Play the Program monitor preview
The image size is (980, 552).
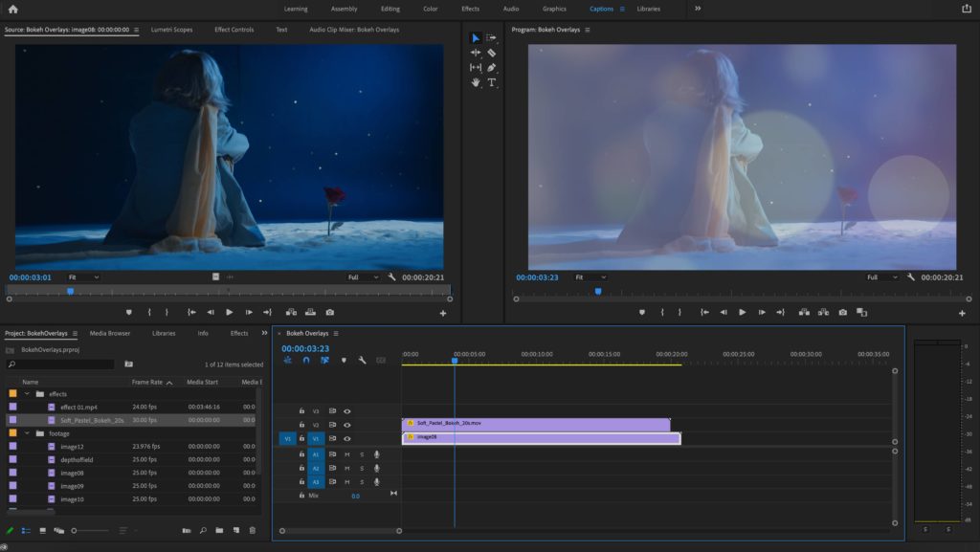pos(743,311)
